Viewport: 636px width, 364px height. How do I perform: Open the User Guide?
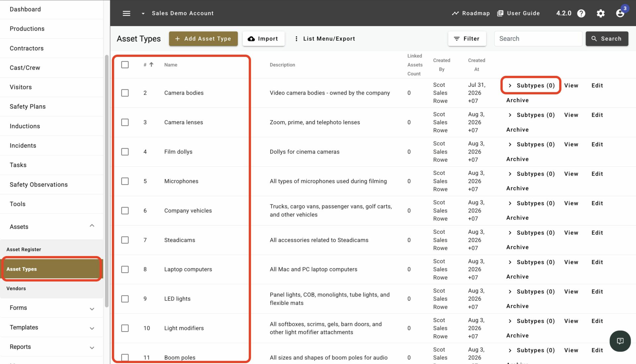point(518,13)
